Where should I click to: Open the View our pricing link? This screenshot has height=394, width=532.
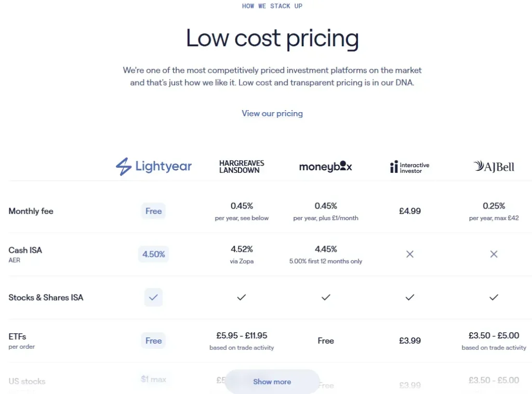pyautogui.click(x=272, y=113)
